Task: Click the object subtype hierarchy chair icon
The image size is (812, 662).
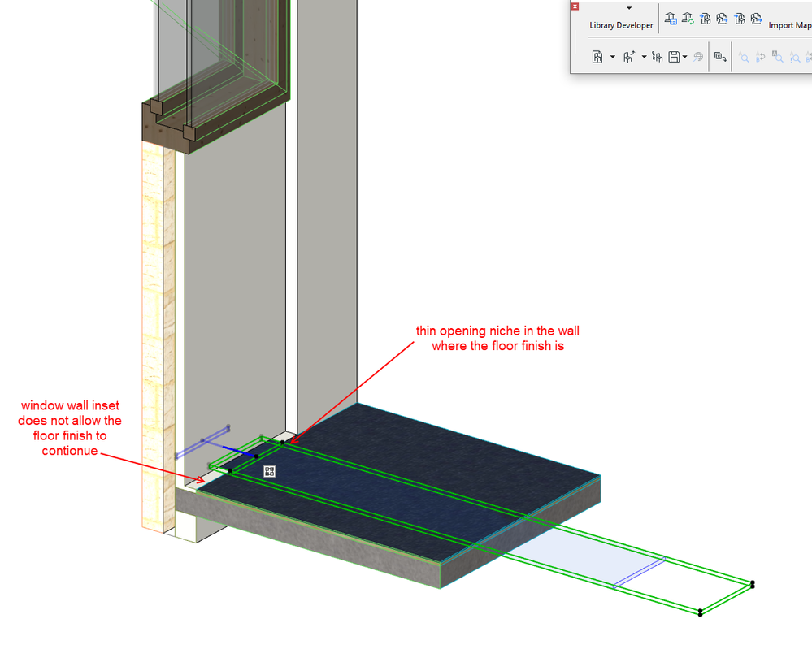Action: pyautogui.click(x=658, y=57)
